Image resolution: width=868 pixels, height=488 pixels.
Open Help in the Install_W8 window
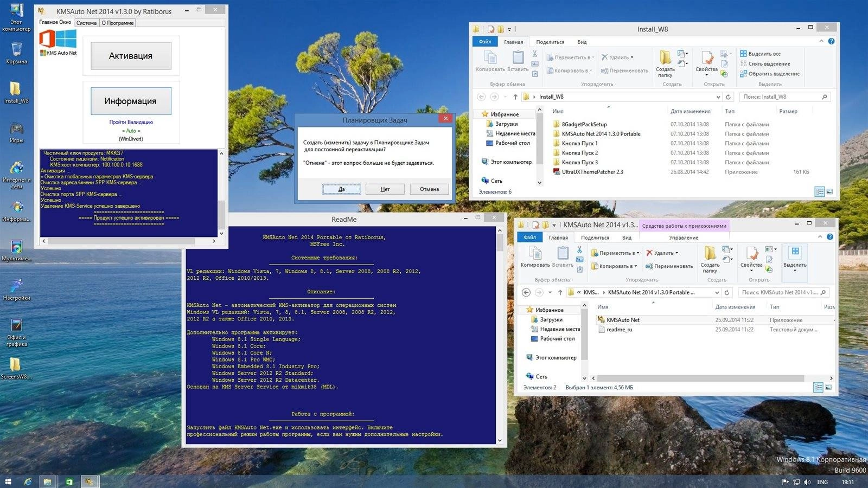831,41
